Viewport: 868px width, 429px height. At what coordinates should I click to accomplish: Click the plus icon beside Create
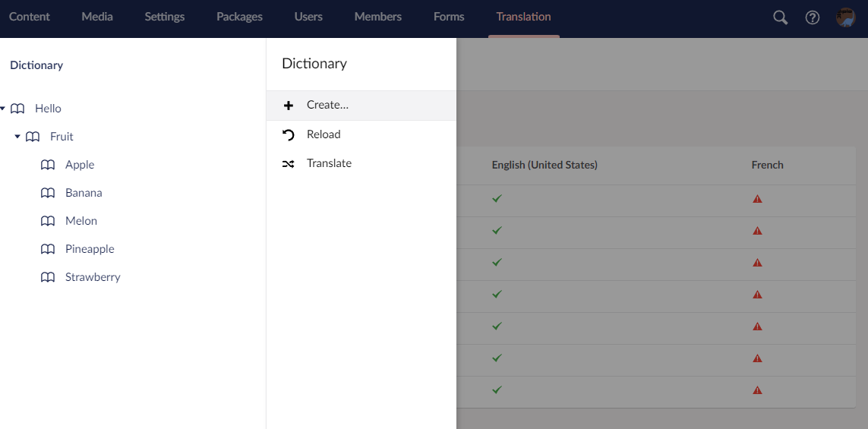[289, 106]
